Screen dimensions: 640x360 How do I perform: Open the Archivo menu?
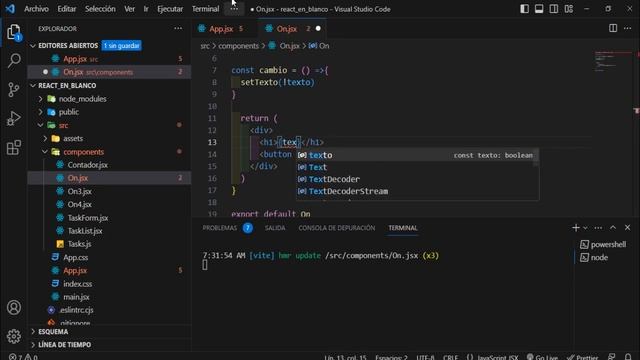(x=36, y=9)
